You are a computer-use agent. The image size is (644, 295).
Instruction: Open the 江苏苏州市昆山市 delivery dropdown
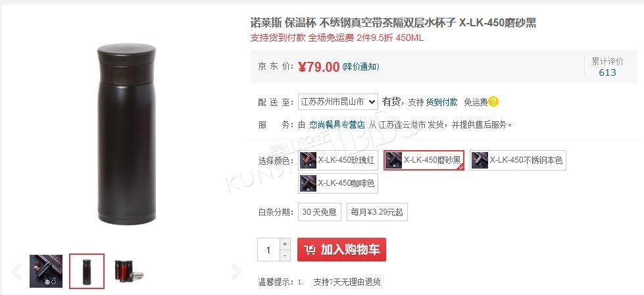coord(337,102)
